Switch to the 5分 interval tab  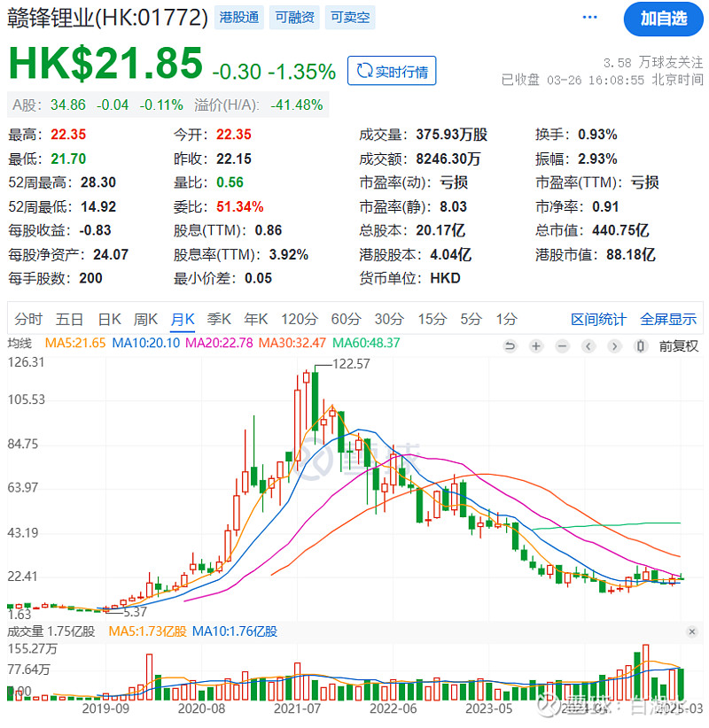471,319
